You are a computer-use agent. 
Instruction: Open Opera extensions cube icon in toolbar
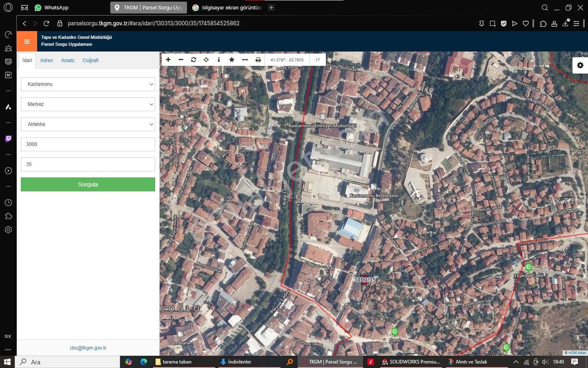pyautogui.click(x=543, y=24)
